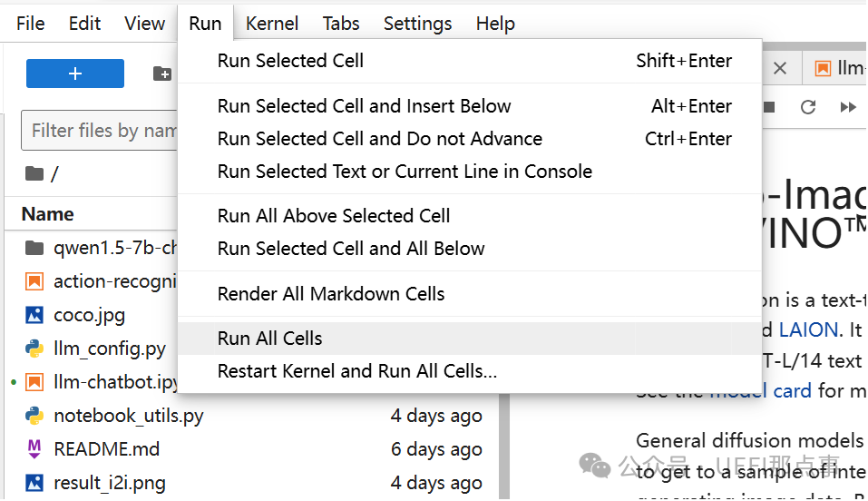Image resolution: width=868 pixels, height=501 pixels.
Task: Click the New Folder icon
Action: (x=162, y=74)
